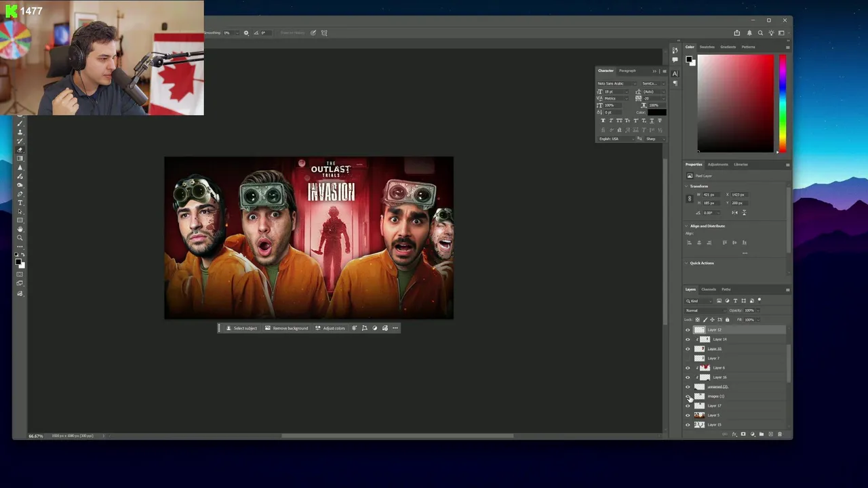Create a new group folder icon
Image resolution: width=868 pixels, height=488 pixels.
(761, 434)
